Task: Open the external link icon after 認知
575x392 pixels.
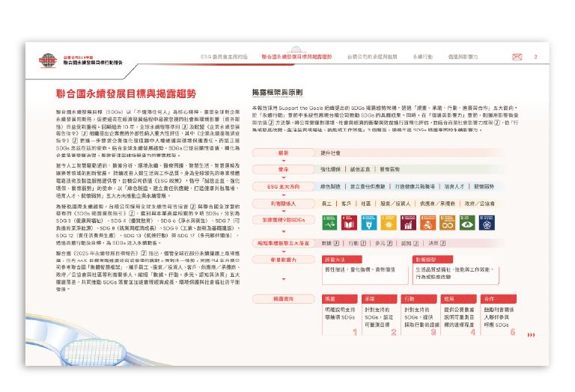Action: [416, 243]
